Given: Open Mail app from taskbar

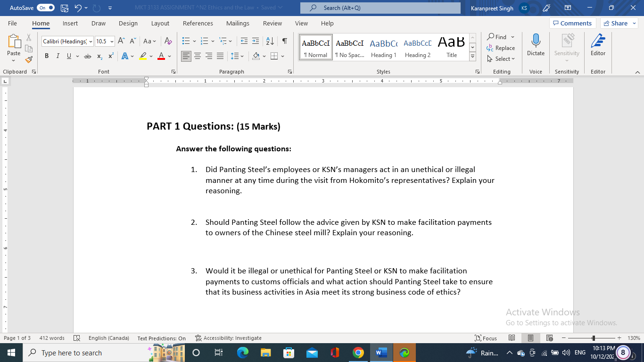Looking at the screenshot, I should (x=312, y=353).
